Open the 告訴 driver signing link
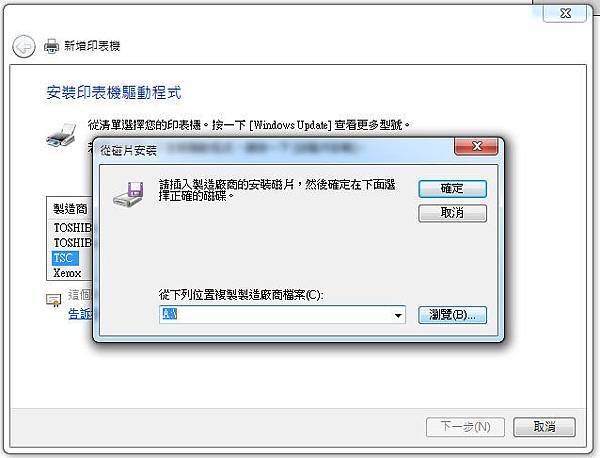600x458 pixels. 80,314
